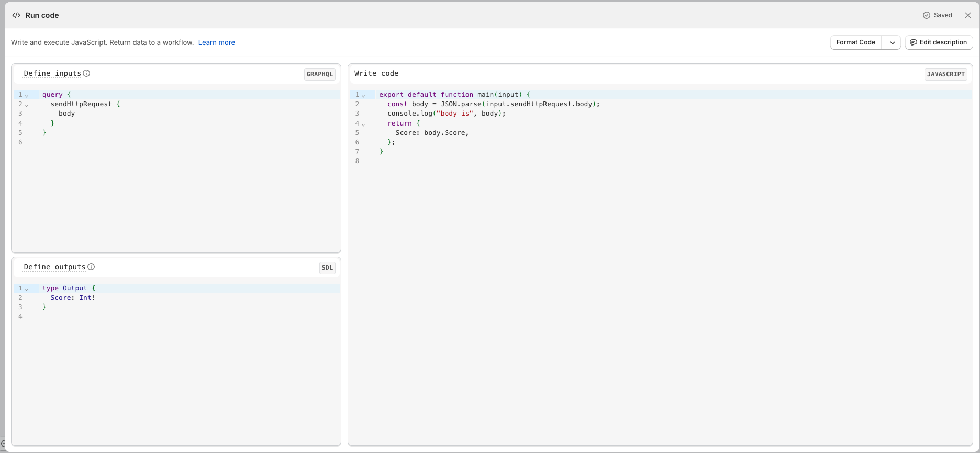The image size is (980, 453).
Task: Collapse the return block fold arrow
Action: [363, 124]
